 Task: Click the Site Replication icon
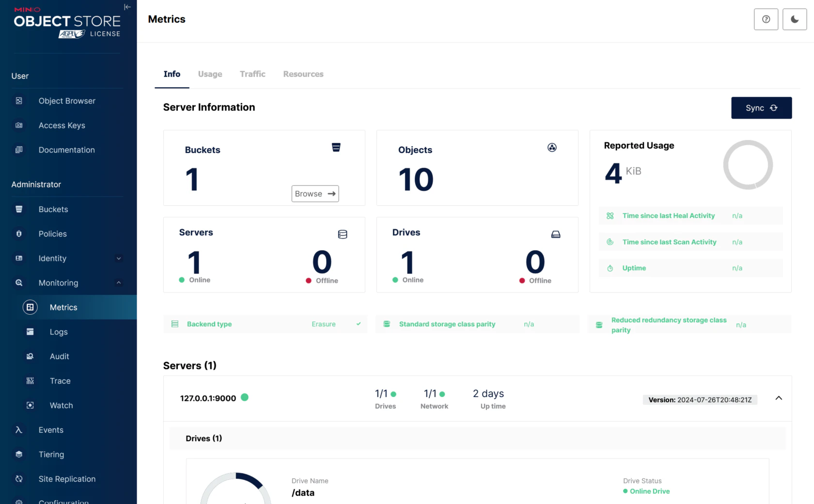19,479
